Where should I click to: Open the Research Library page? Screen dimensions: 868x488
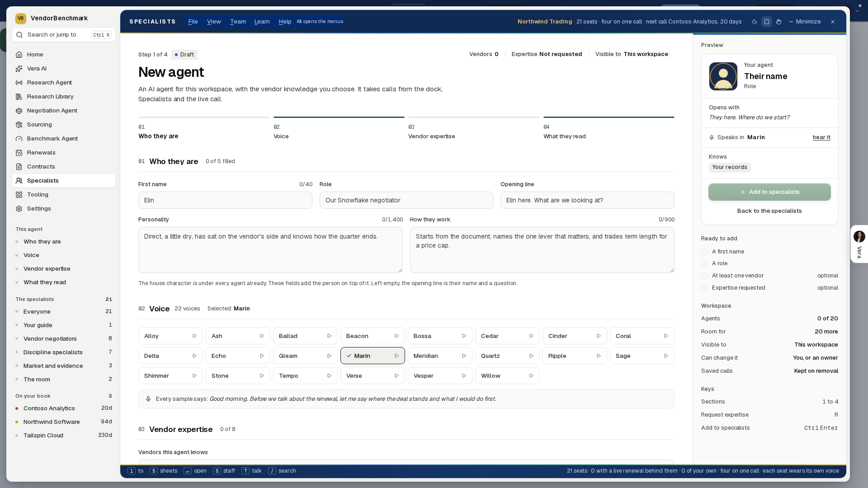(x=64, y=97)
